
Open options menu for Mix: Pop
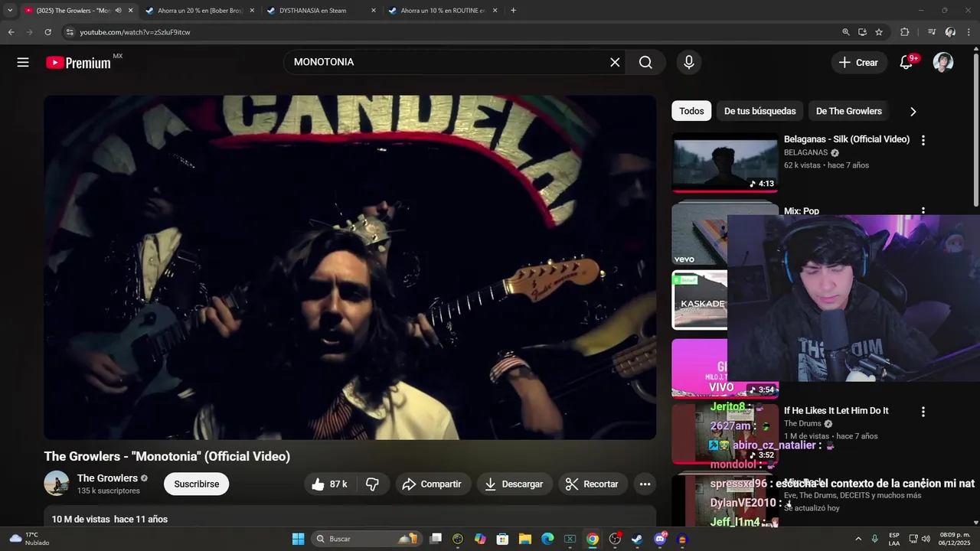tap(923, 210)
